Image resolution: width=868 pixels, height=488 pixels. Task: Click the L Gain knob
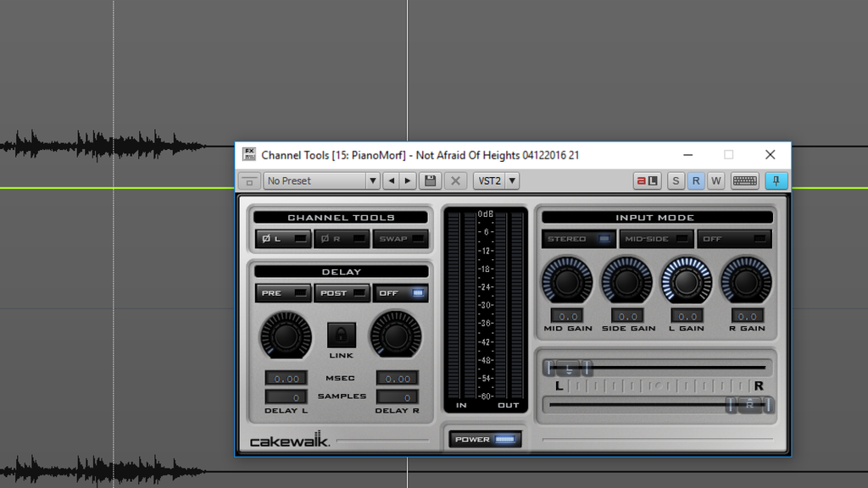pyautogui.click(x=687, y=281)
